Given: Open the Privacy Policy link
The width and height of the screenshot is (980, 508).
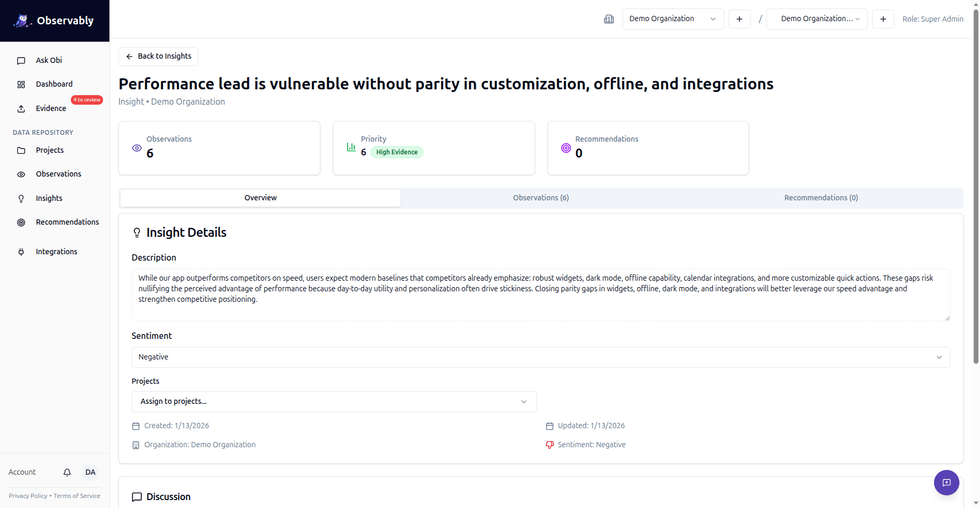Looking at the screenshot, I should coord(27,495).
